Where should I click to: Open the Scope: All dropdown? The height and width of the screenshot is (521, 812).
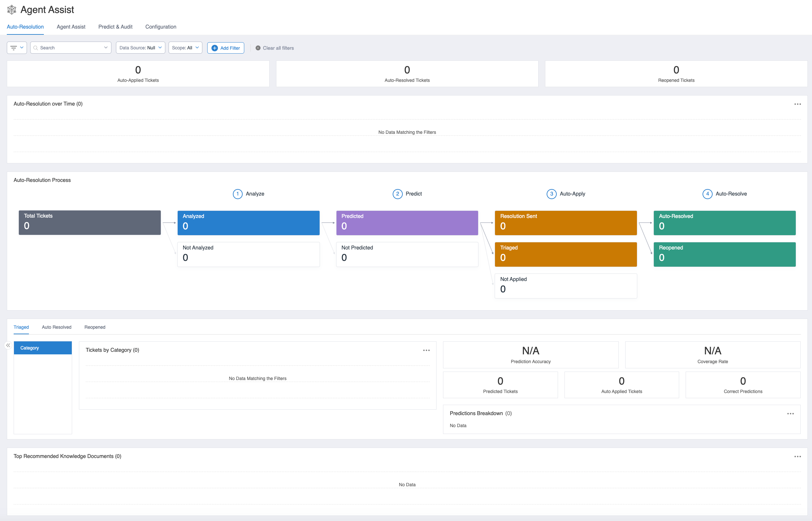coord(185,48)
